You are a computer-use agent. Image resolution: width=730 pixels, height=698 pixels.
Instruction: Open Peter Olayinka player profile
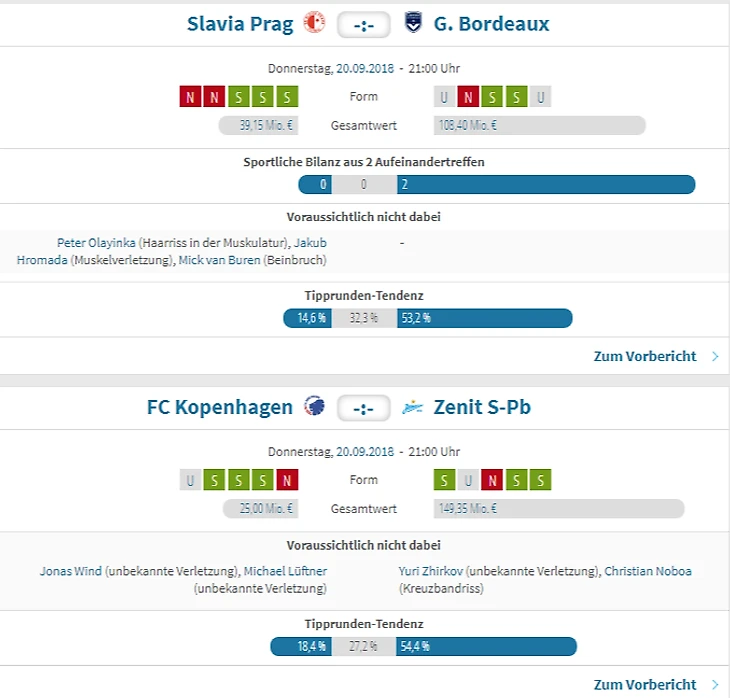pyautogui.click(x=96, y=243)
